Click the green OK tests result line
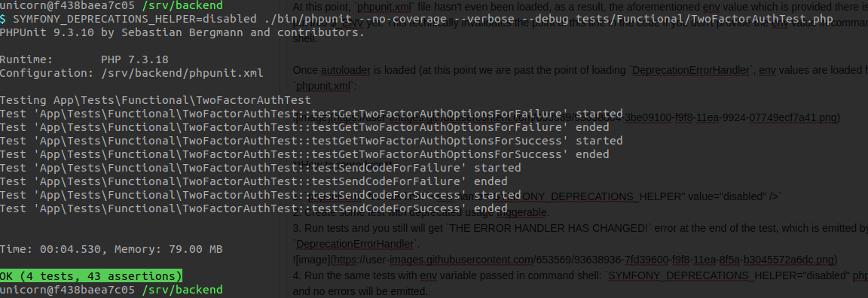This screenshot has height=298, width=868. [x=90, y=276]
